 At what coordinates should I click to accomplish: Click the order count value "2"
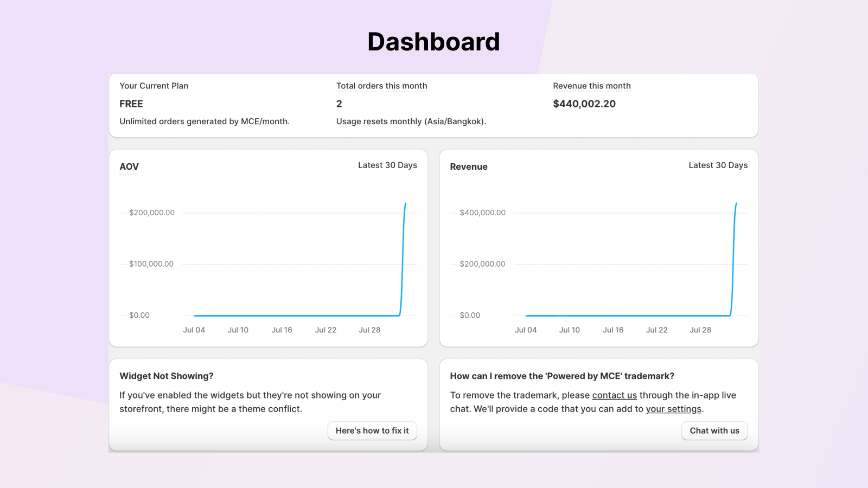338,104
